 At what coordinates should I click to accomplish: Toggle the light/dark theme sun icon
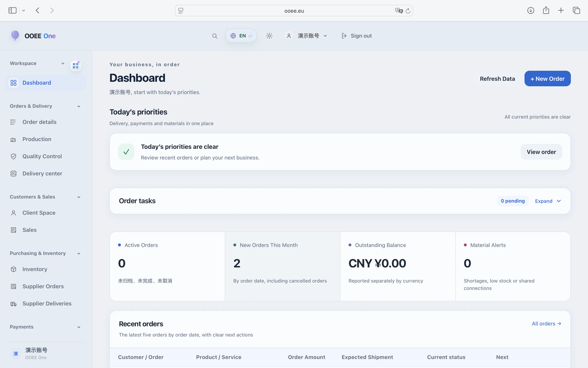pyautogui.click(x=269, y=36)
